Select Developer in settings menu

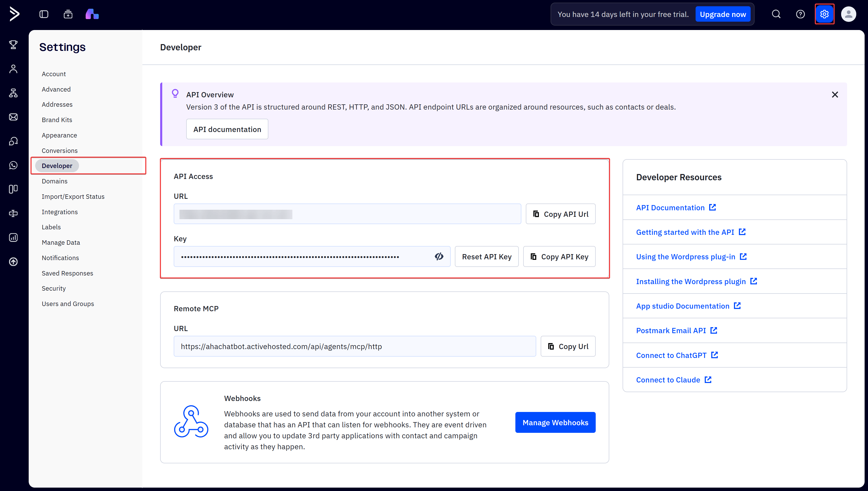(57, 166)
